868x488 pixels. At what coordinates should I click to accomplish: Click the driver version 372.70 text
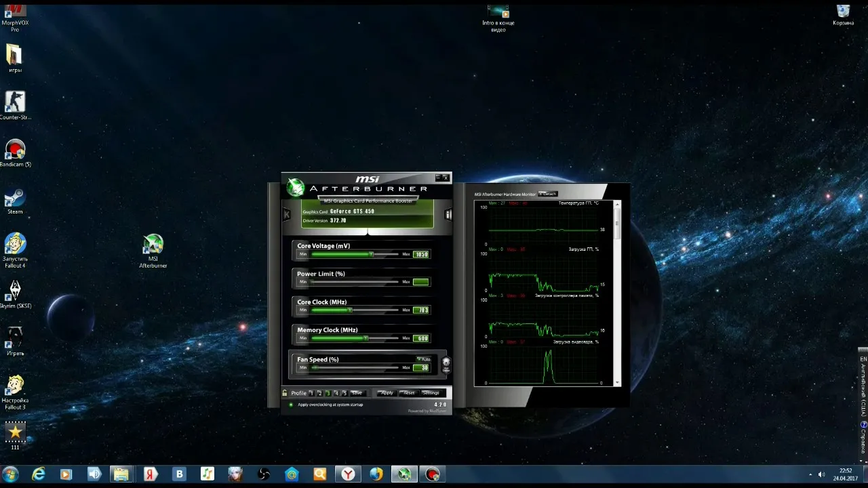[338, 220]
